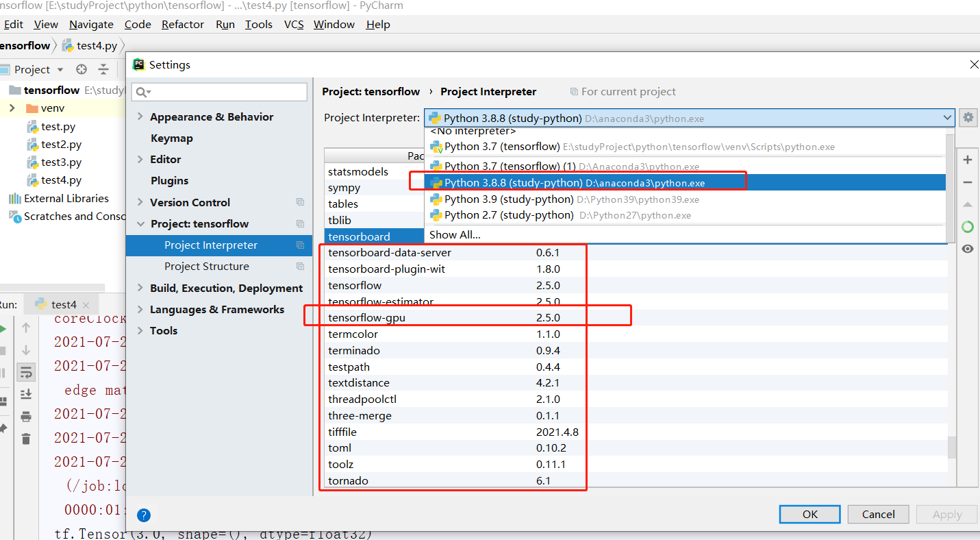Toggle the green Conda package manager circle icon
This screenshot has height=540, width=980.
point(968,227)
